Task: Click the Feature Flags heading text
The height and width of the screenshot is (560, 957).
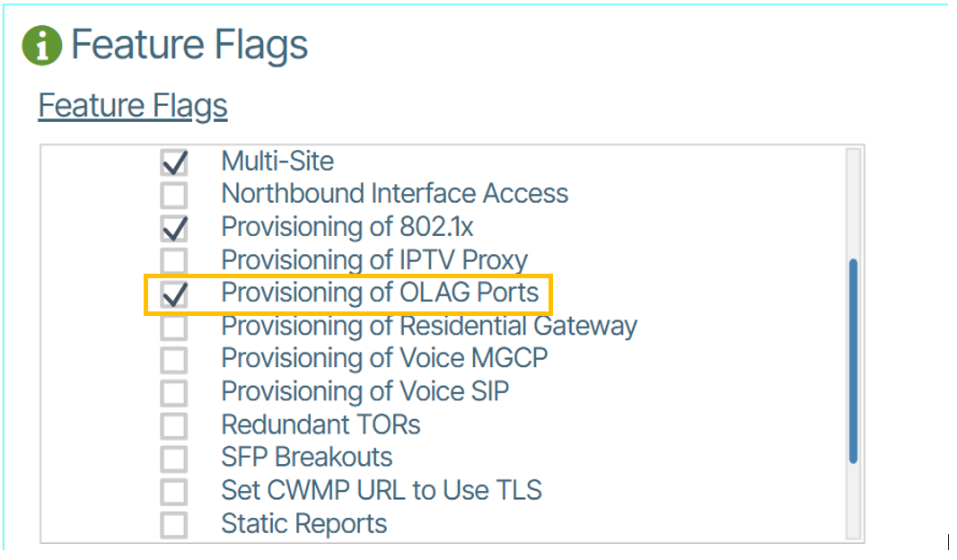Action: [x=189, y=46]
